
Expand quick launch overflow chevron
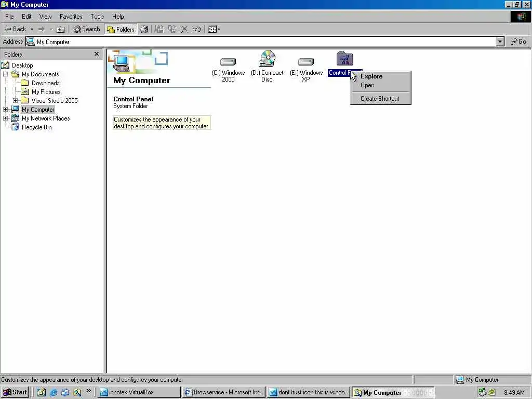coord(88,391)
